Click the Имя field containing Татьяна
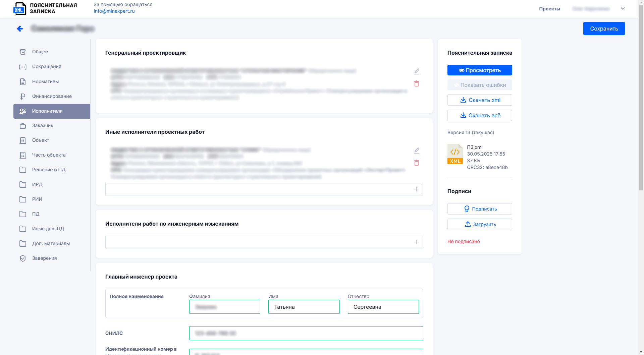This screenshot has width=644, height=355. [304, 307]
